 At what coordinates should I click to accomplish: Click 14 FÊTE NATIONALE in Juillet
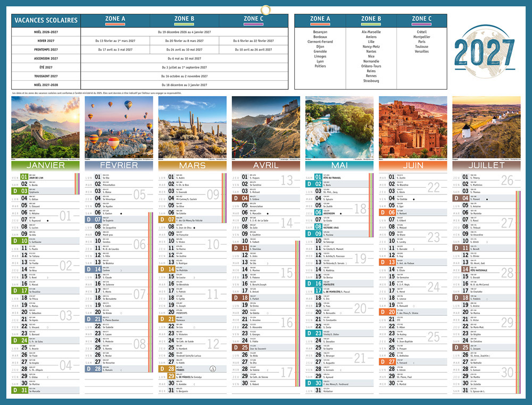pos(486,269)
